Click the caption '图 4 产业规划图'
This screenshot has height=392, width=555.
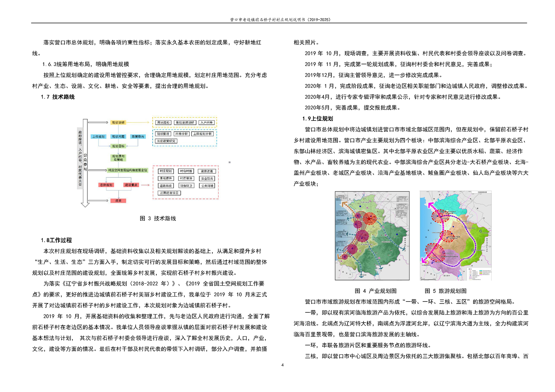click(376, 291)
